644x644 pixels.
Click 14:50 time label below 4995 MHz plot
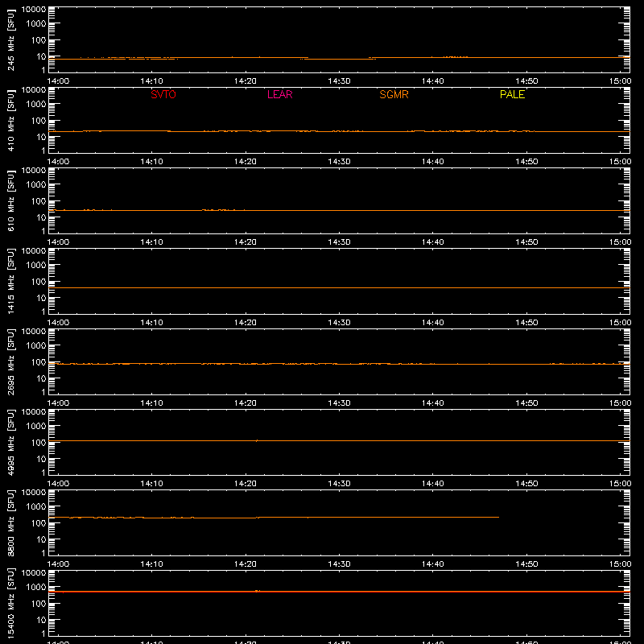(x=526, y=484)
